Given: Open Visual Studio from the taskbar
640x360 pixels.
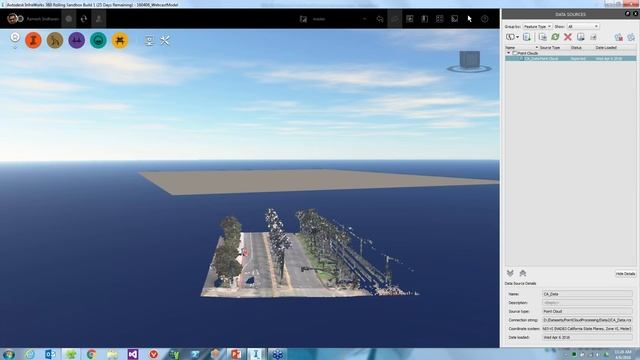Looking at the screenshot, I should (133, 354).
